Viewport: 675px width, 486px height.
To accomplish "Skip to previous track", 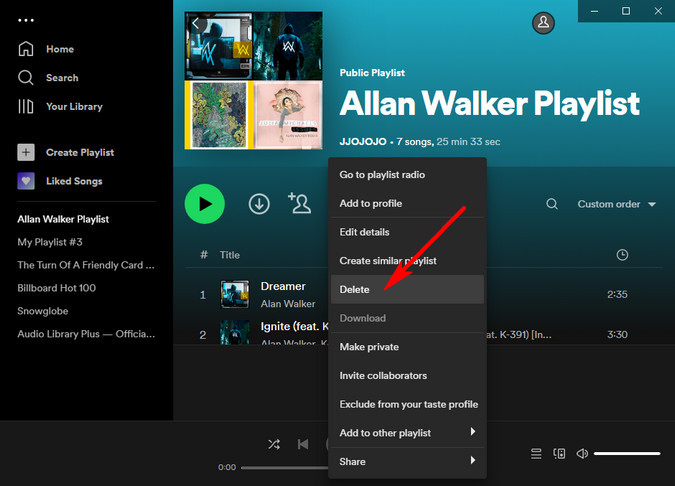I will (x=303, y=444).
